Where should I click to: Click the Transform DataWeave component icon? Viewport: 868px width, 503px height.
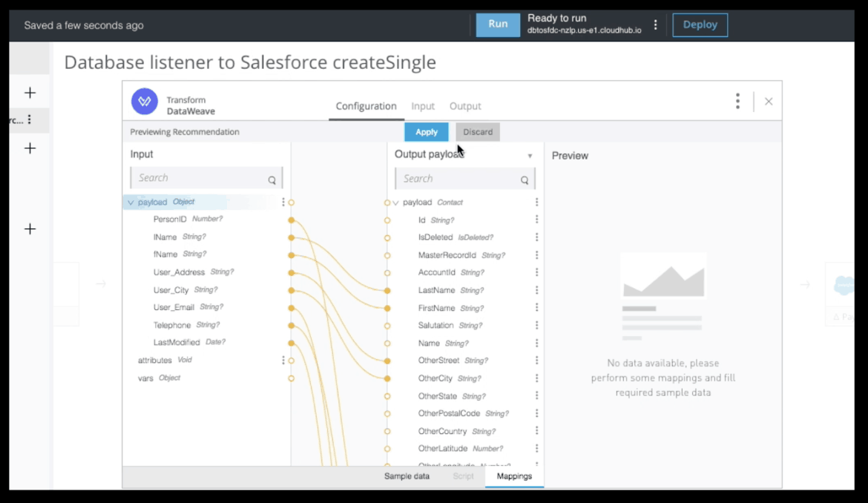pos(144,101)
